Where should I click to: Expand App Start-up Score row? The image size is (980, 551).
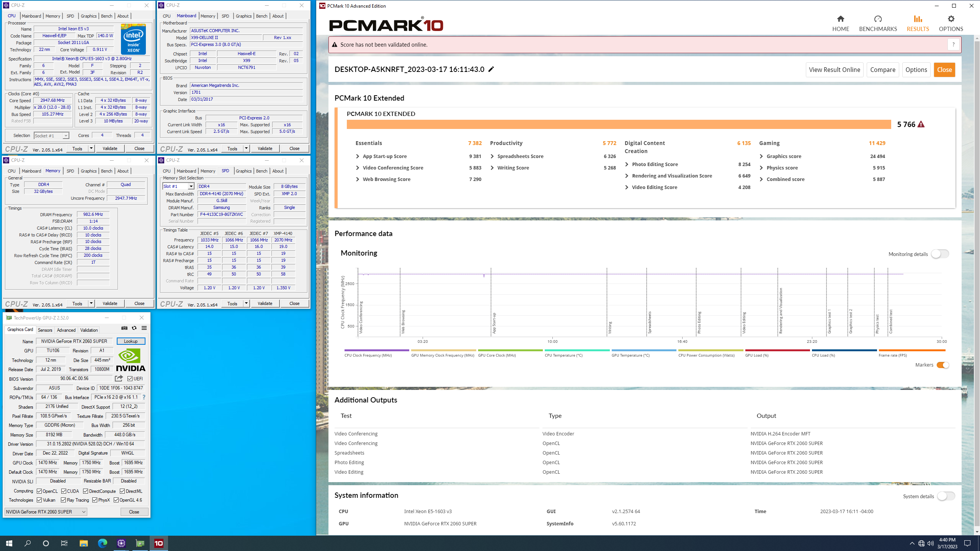click(358, 156)
